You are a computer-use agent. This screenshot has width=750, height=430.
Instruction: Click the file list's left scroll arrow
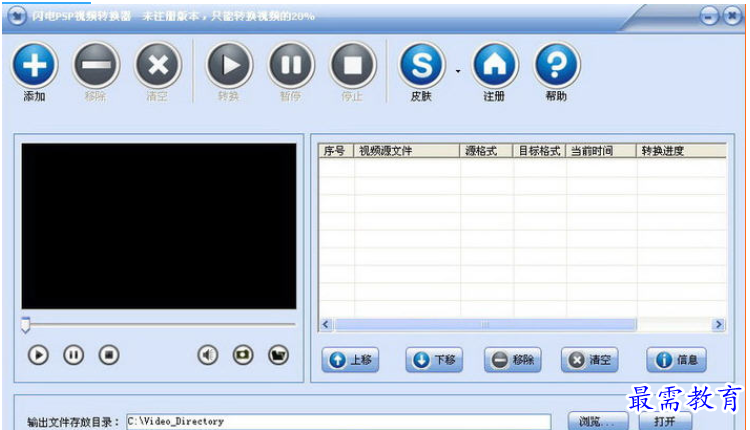326,325
